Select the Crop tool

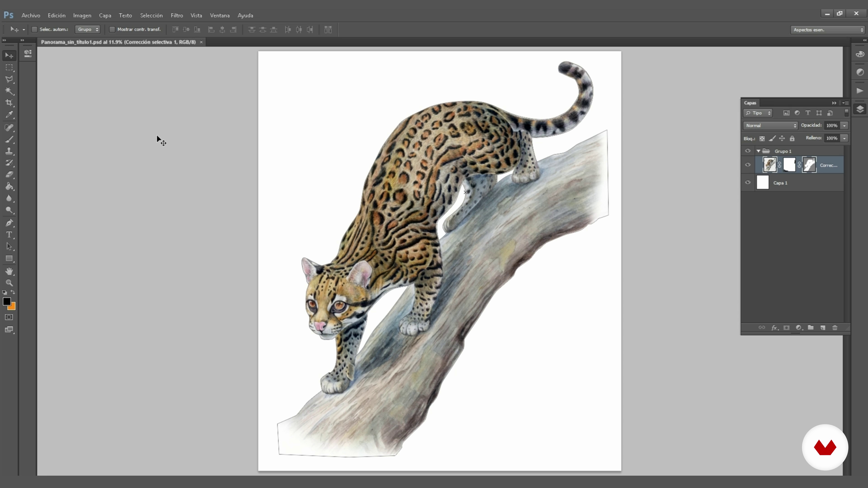coord(9,103)
